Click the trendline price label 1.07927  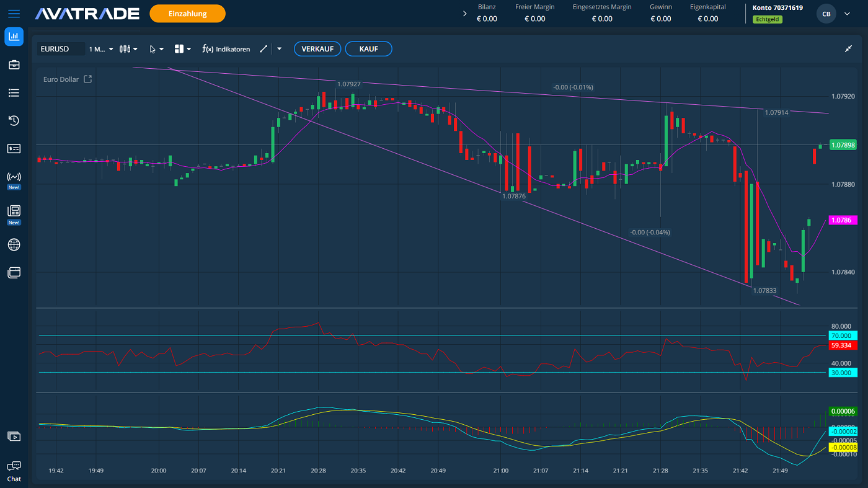pos(349,84)
